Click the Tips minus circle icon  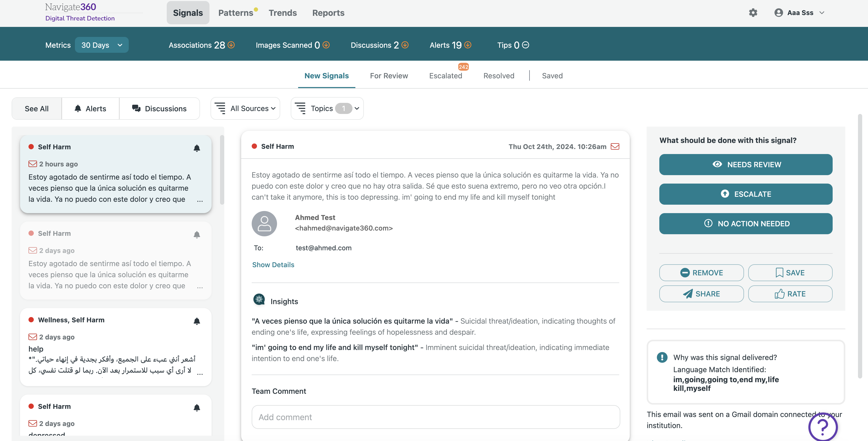[x=525, y=45]
